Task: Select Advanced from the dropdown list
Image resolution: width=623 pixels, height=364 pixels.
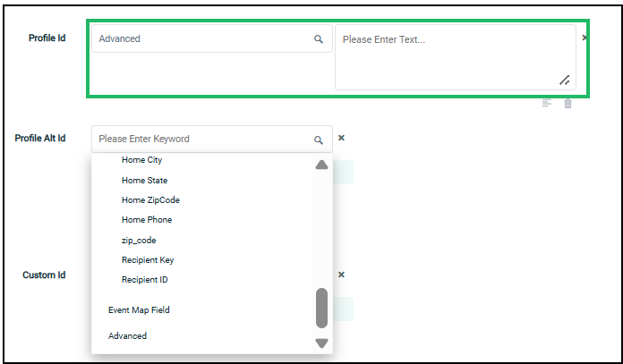Action: 127,336
